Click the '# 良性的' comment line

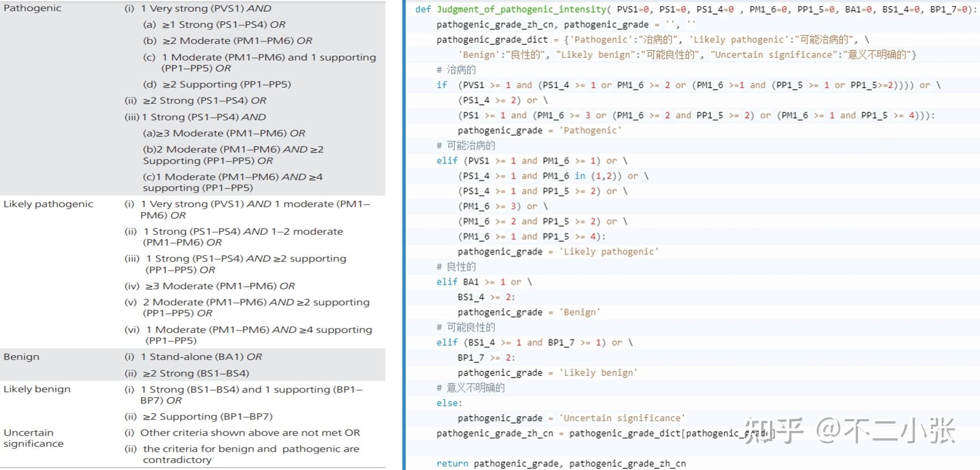456,266
